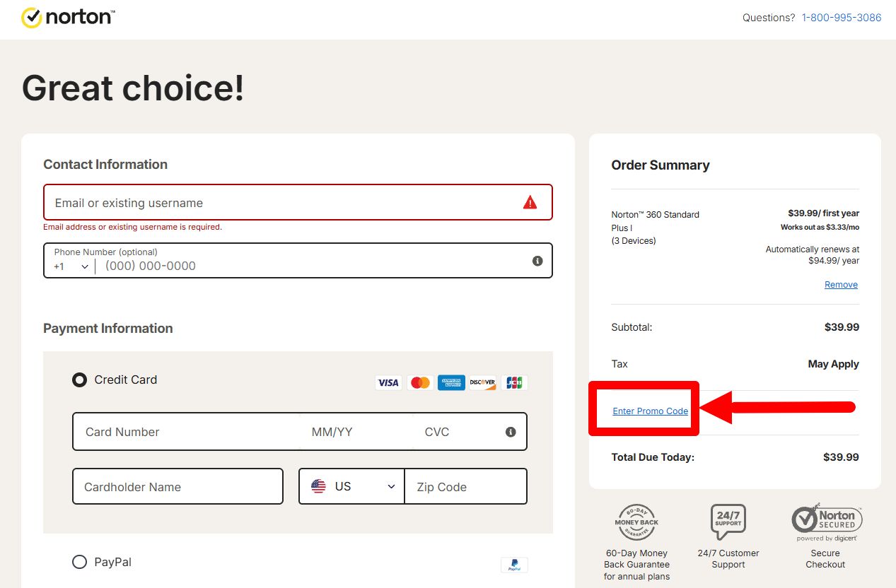
Task: Click the phone number info icon
Action: [537, 261]
